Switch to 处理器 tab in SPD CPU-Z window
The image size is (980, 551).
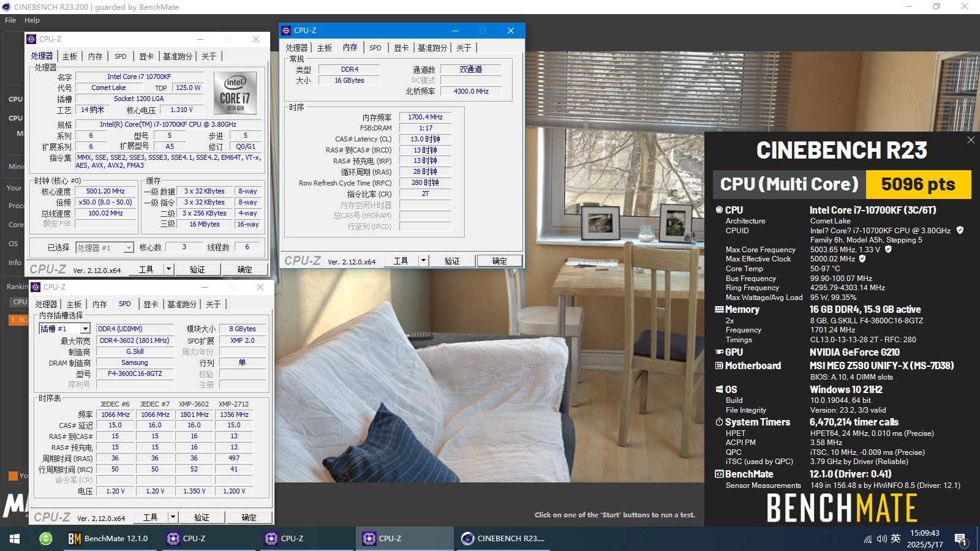coord(46,304)
